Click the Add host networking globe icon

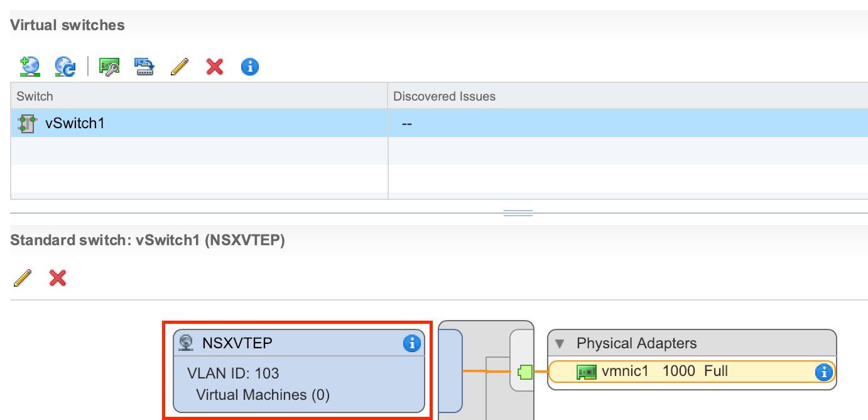point(30,67)
